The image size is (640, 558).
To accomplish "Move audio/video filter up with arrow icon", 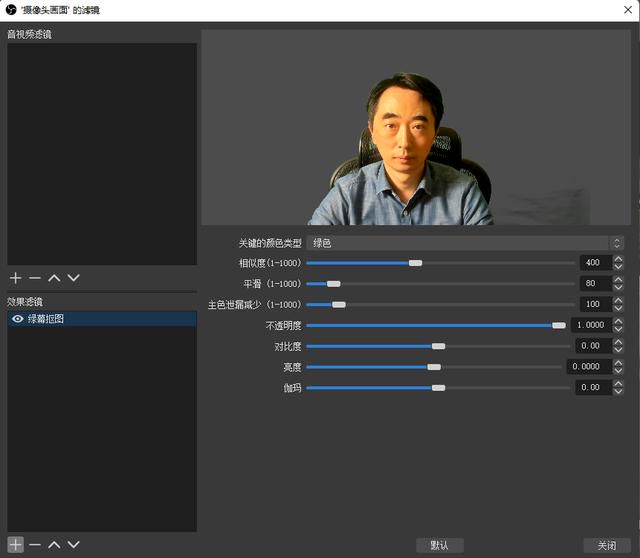I will point(54,278).
